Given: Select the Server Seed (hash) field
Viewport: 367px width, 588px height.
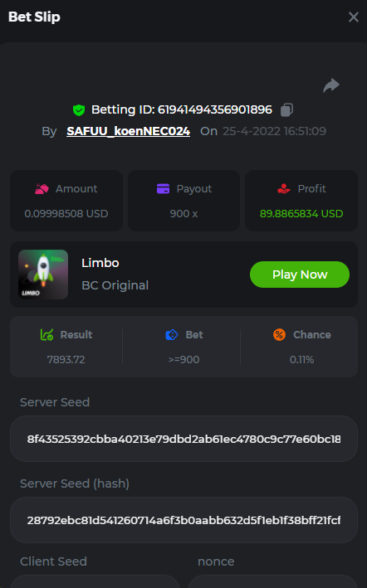Looking at the screenshot, I should [183, 520].
